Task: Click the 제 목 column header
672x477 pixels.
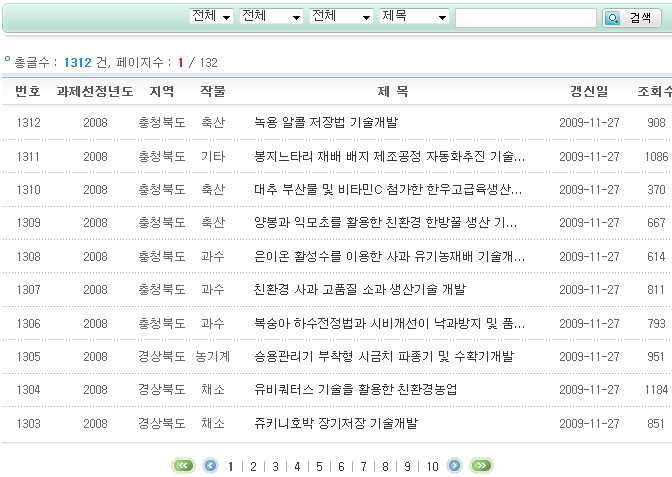Action: (393, 91)
